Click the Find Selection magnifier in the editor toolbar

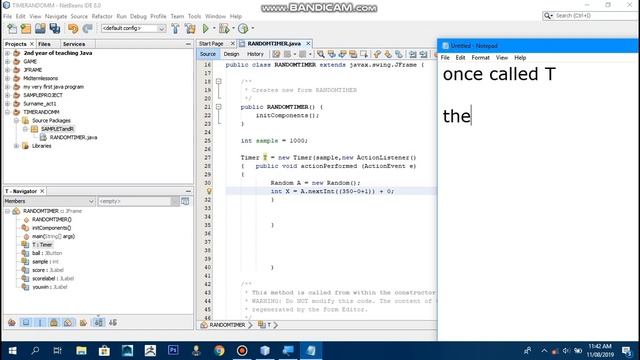321,54
